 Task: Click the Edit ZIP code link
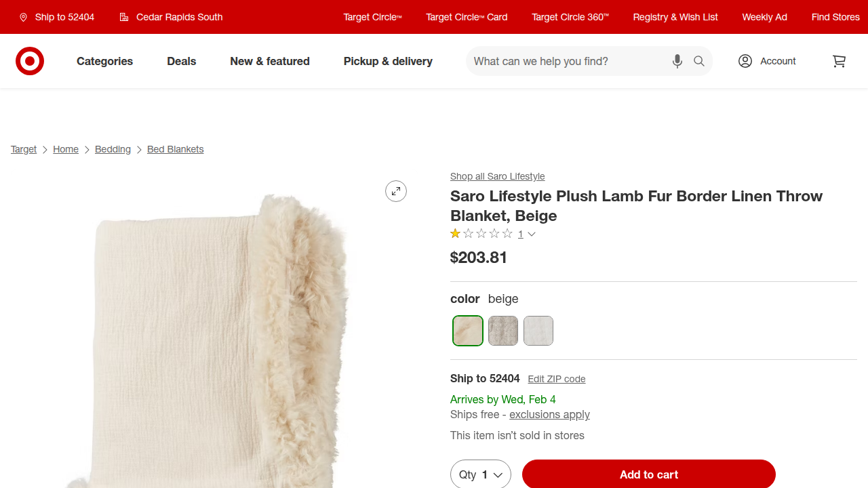coord(556,379)
